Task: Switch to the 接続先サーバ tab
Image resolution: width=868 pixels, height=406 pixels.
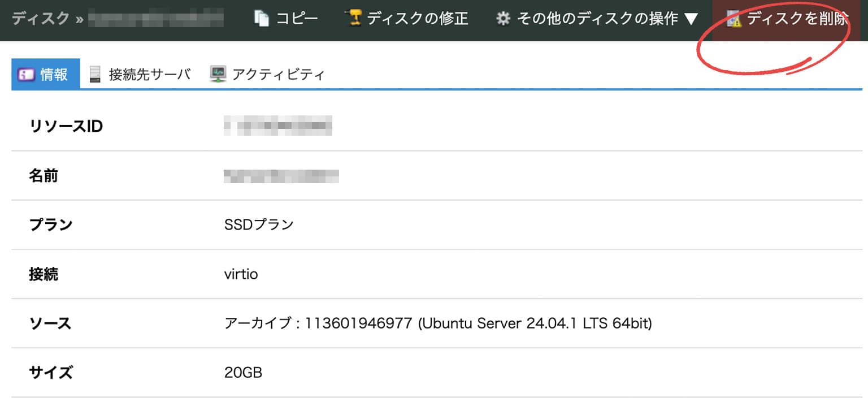Action: point(140,74)
